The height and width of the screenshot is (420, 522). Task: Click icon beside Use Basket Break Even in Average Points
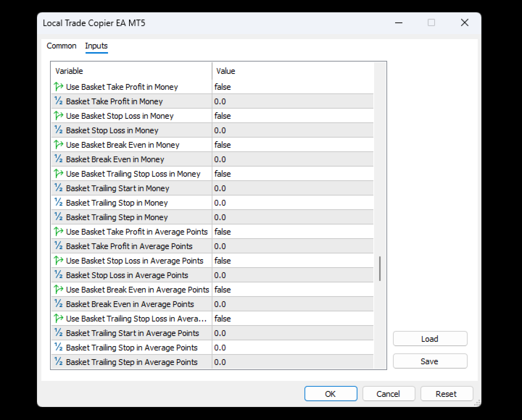(x=59, y=290)
